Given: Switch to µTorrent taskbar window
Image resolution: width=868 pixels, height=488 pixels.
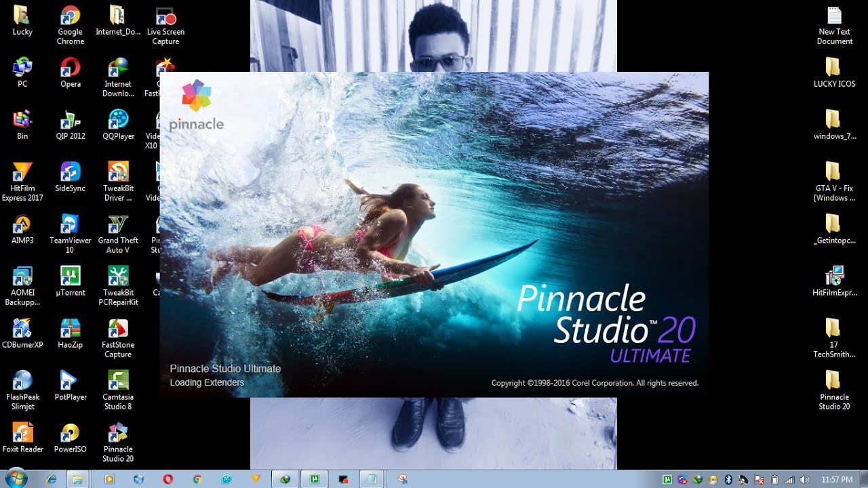Looking at the screenshot, I should (x=315, y=479).
